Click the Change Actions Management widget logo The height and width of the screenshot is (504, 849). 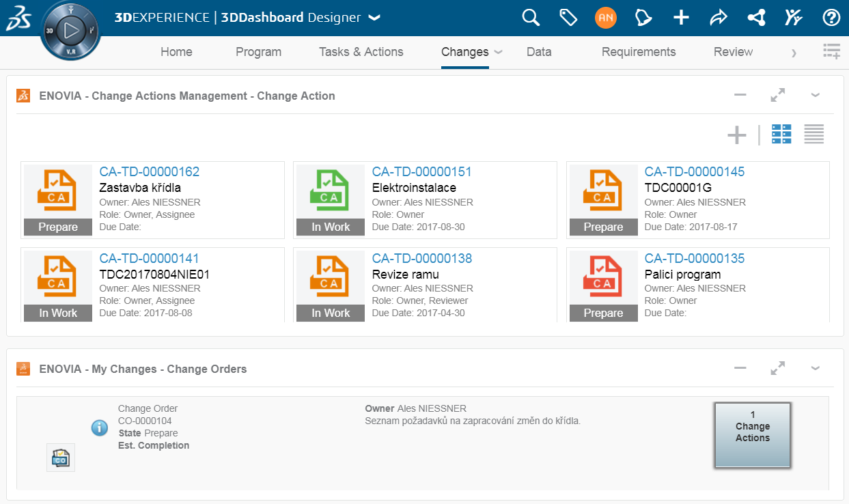coord(23,96)
